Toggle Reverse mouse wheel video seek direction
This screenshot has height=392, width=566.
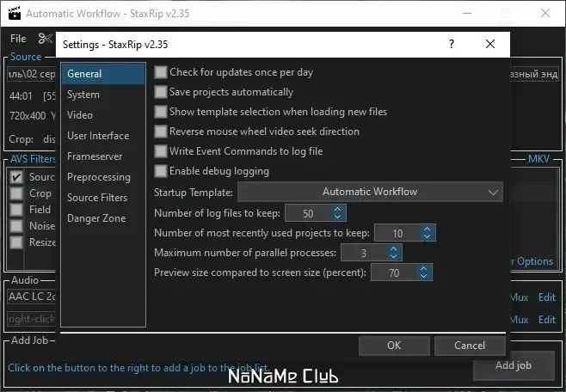tap(161, 132)
